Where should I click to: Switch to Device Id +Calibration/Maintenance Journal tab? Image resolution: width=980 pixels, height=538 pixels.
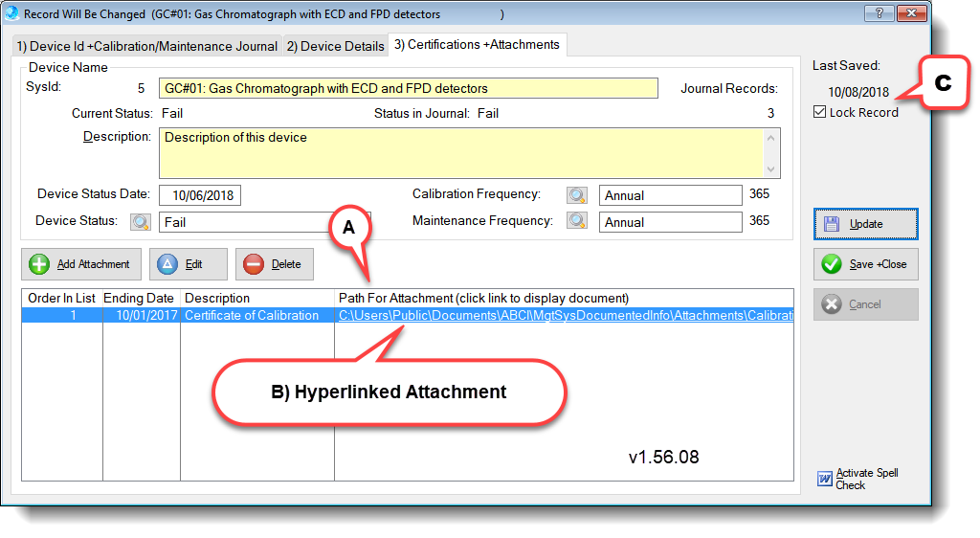click(x=146, y=46)
